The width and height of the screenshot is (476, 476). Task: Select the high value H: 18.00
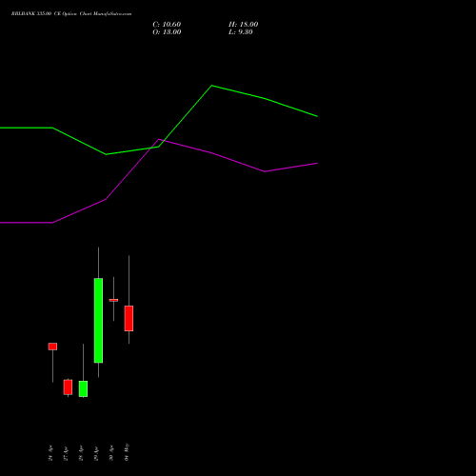(243, 25)
